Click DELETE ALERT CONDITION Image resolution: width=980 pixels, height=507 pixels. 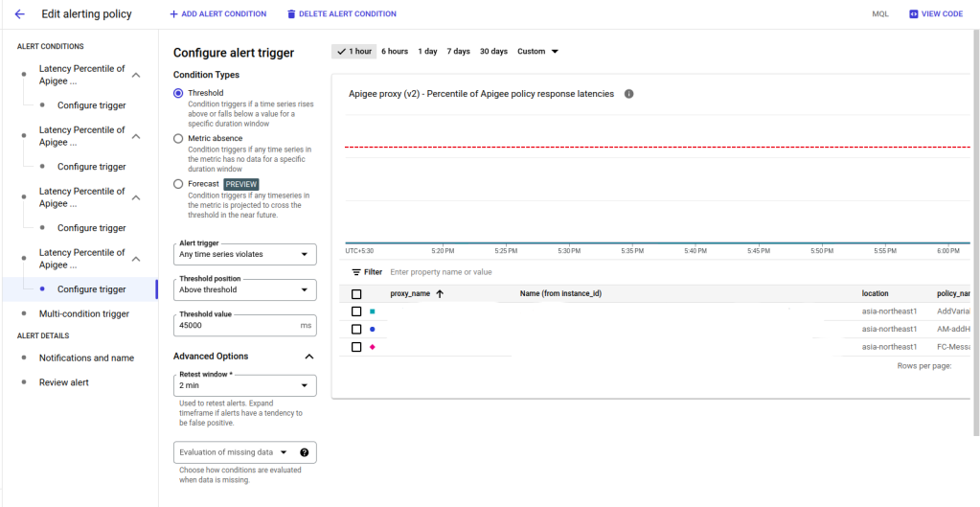point(341,13)
